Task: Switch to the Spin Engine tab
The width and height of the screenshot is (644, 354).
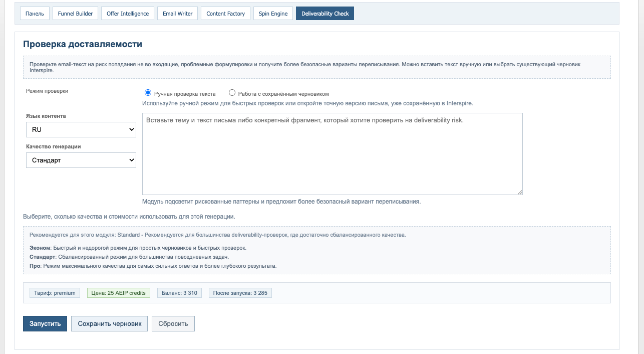Action: (x=273, y=13)
